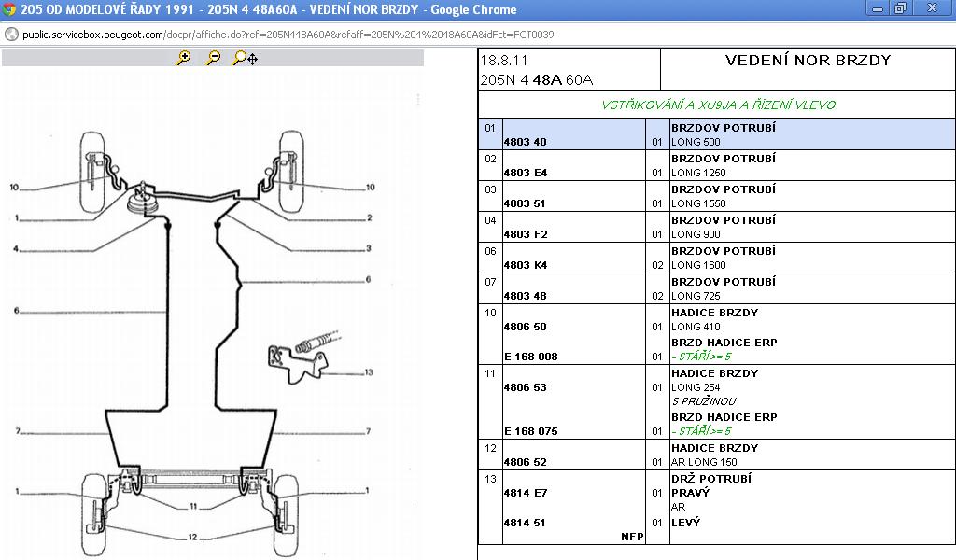Image resolution: width=956 pixels, height=560 pixels.
Task: Select row 01 part number 4803 40
Action: pos(525,142)
